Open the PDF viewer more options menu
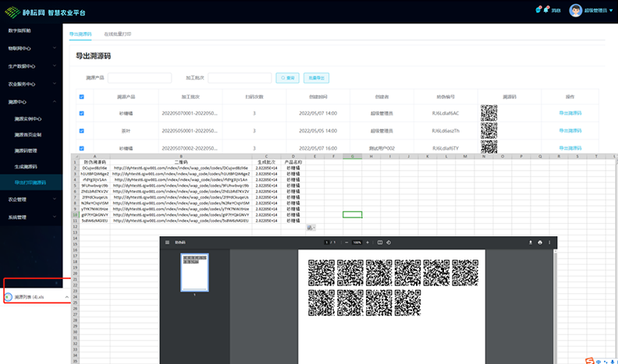 coord(549,242)
